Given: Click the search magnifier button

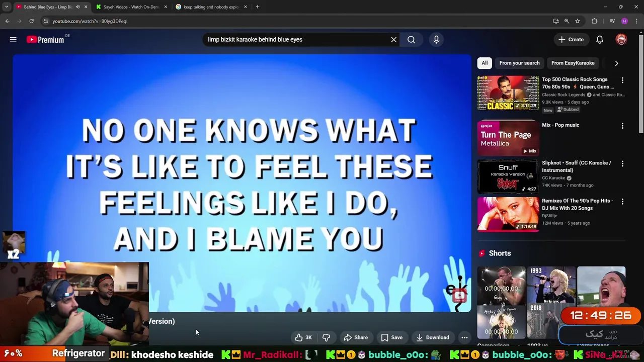Looking at the screenshot, I should pyautogui.click(x=411, y=40).
